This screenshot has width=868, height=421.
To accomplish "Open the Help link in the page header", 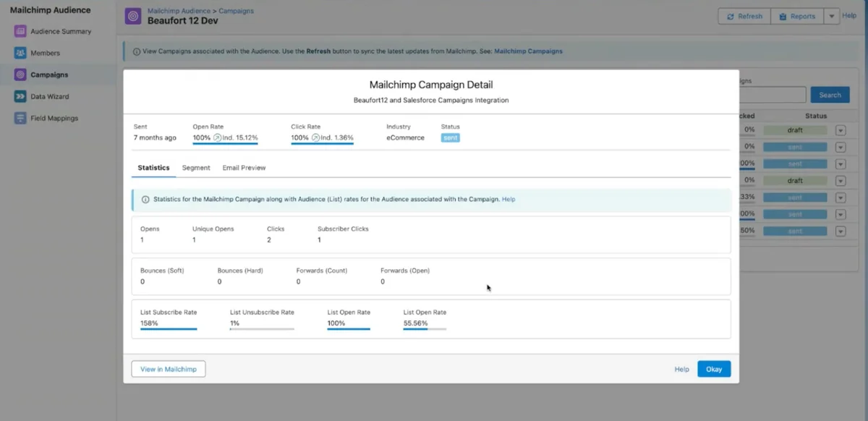I will 849,15.
